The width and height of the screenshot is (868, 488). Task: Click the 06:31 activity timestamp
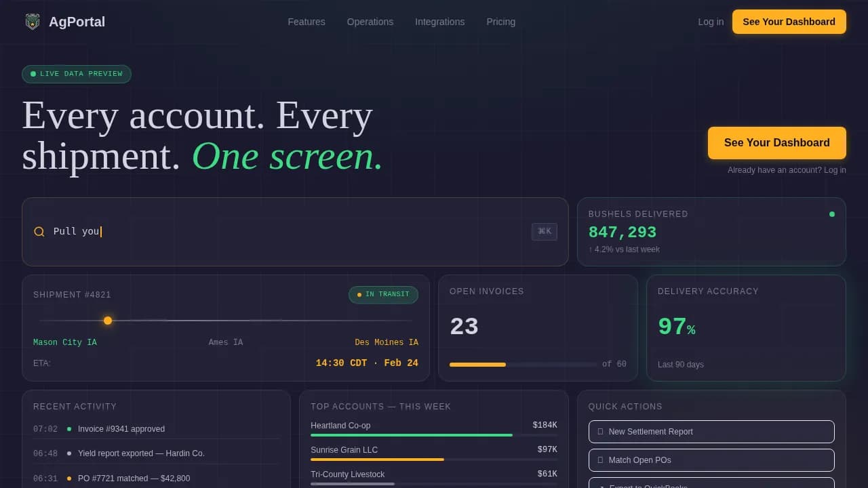point(45,479)
